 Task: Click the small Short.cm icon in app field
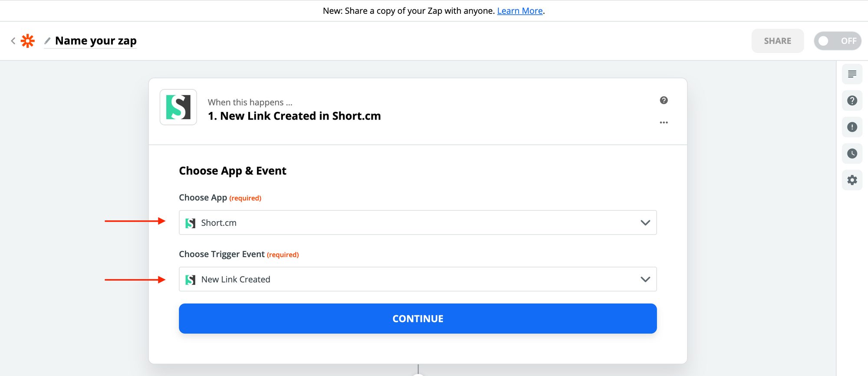pyautogui.click(x=191, y=223)
